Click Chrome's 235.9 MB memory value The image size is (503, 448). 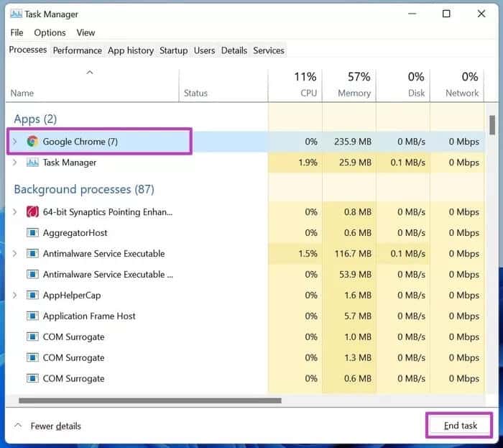pyautogui.click(x=353, y=142)
